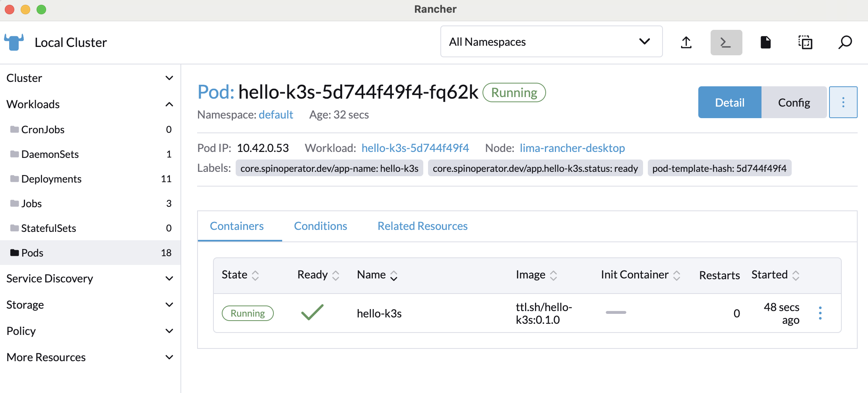
Task: Sort containers by Ready column
Action: point(318,275)
